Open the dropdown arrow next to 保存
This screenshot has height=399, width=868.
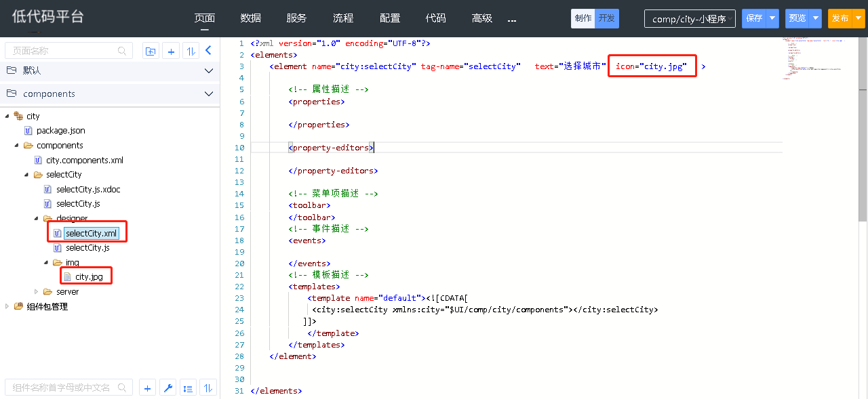772,19
